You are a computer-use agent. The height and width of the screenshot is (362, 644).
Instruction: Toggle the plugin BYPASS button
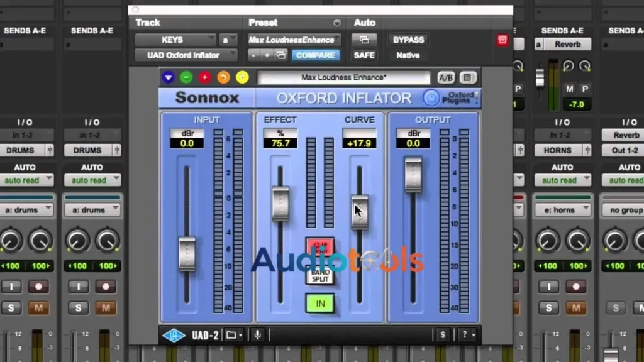[408, 40]
